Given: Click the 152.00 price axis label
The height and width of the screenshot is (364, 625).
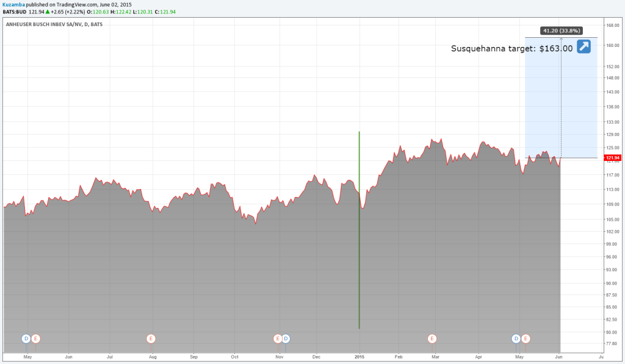Looking at the screenshot, I should (x=613, y=66).
